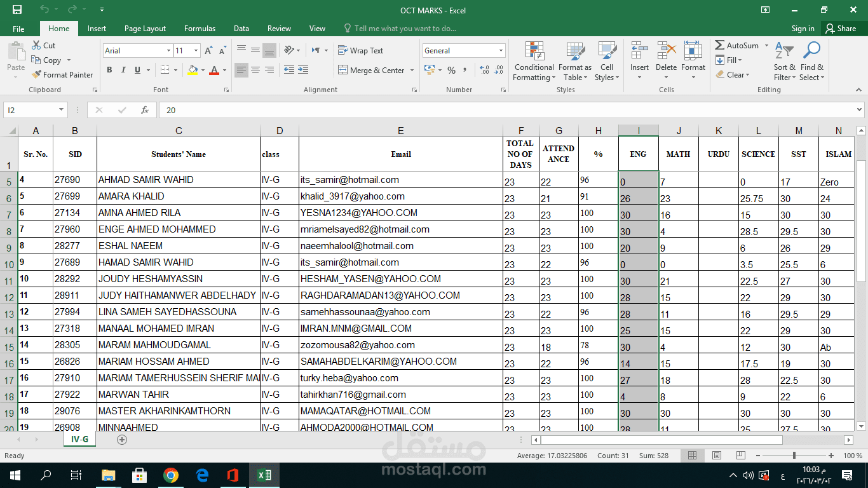Switch to the Page Layout tab
This screenshot has width=868, height=488.
[145, 29]
